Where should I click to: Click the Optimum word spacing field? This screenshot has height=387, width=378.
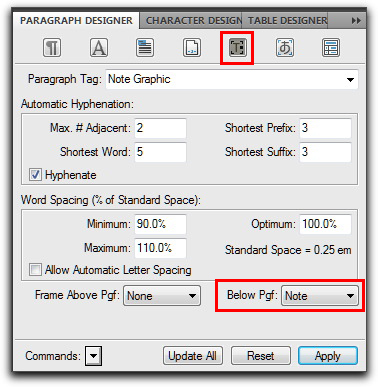[x=325, y=224]
